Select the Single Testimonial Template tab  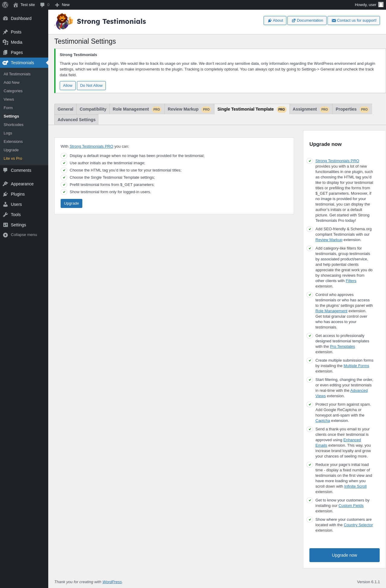pos(252,109)
